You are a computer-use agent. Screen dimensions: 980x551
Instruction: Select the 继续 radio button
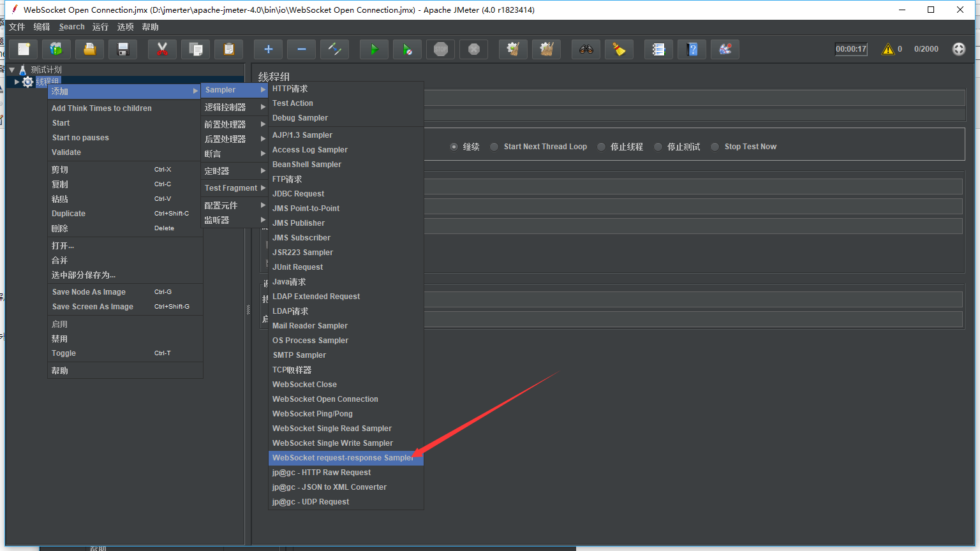pyautogui.click(x=454, y=147)
